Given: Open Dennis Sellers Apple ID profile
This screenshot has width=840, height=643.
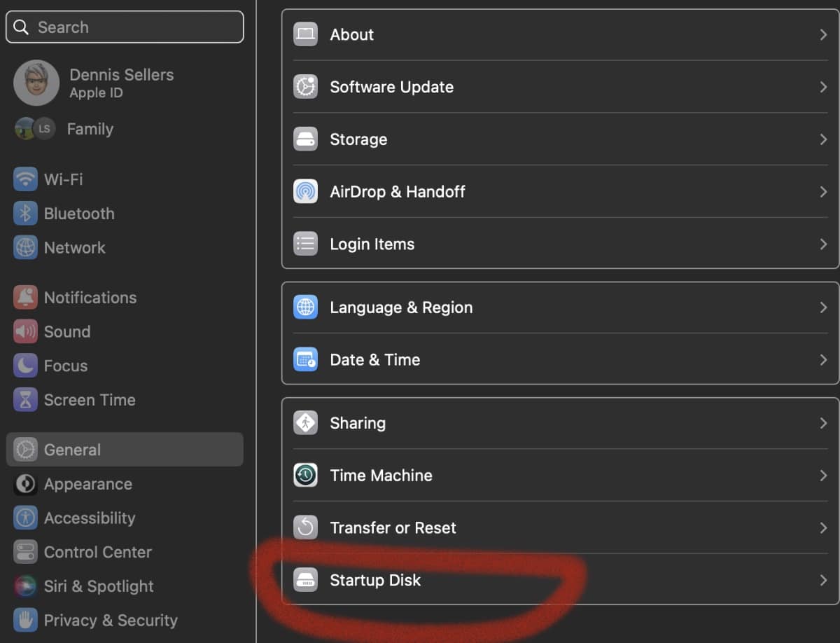Looking at the screenshot, I should pos(120,83).
